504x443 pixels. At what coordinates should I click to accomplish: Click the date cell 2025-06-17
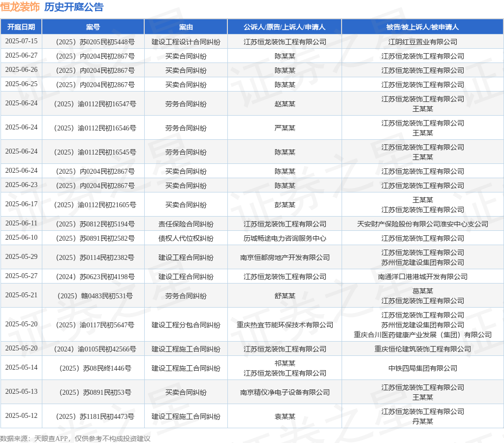(x=21, y=204)
